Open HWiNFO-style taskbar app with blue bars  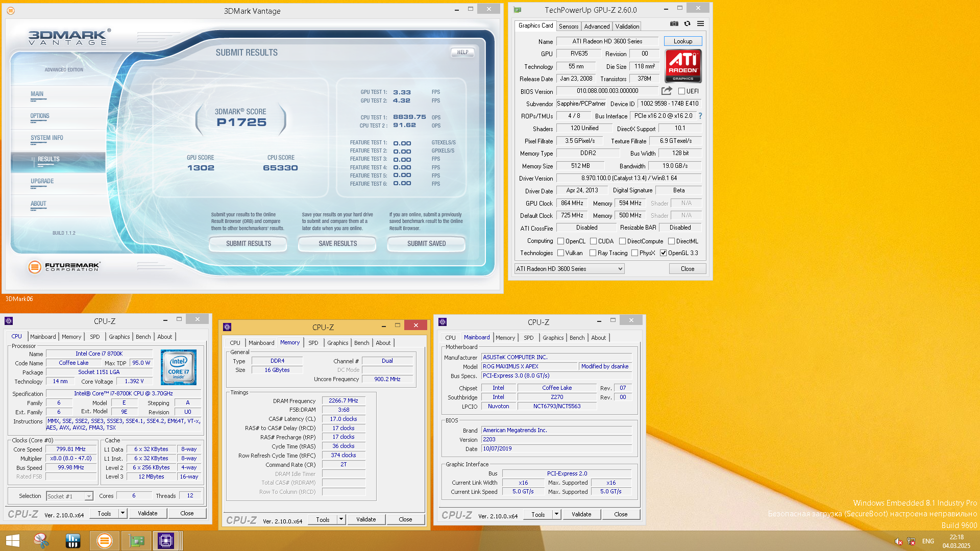pyautogui.click(x=73, y=541)
